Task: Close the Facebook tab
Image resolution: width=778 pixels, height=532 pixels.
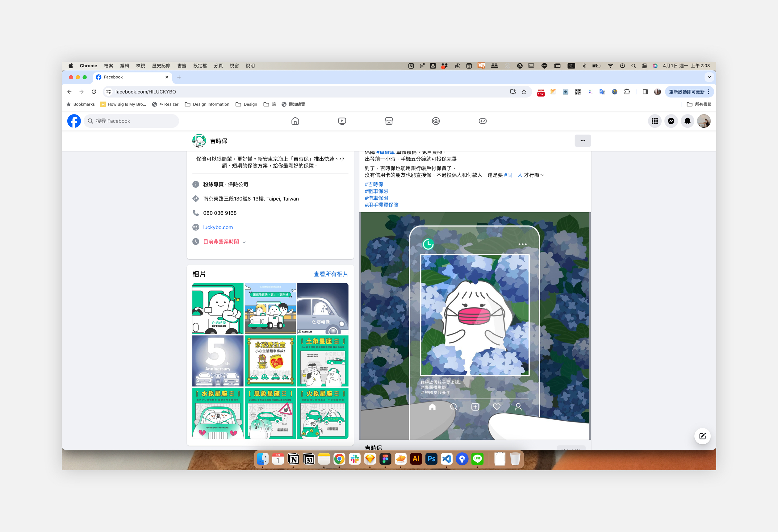Action: tap(167, 77)
